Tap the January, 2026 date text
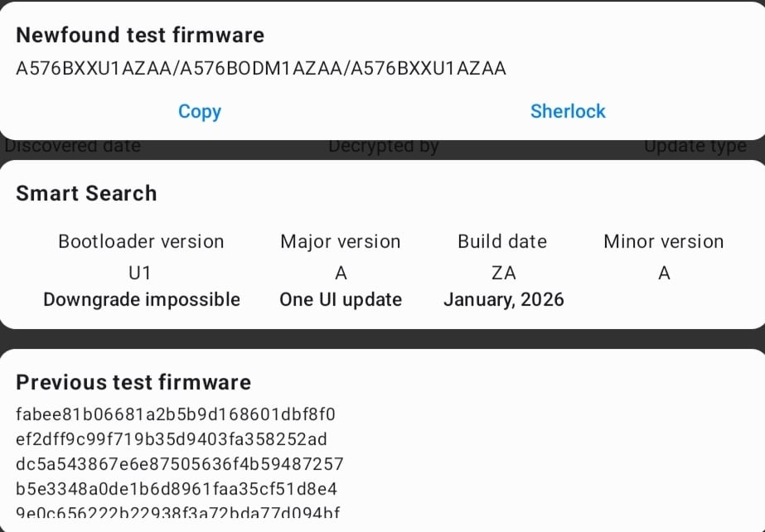 coord(504,299)
